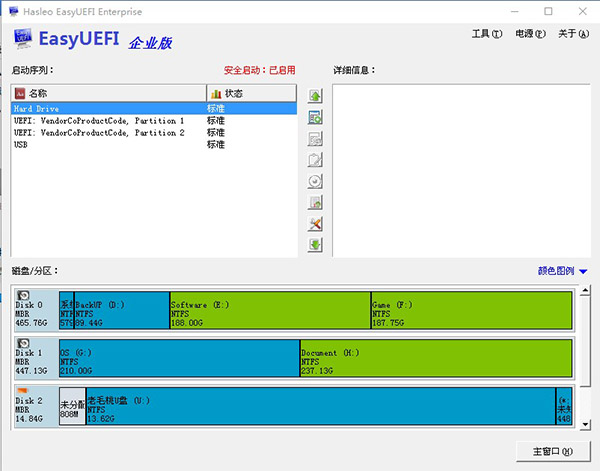This screenshot has height=471, width=600.
Task: Click the disk list vertical scrollbar thumb
Action: pos(585,341)
